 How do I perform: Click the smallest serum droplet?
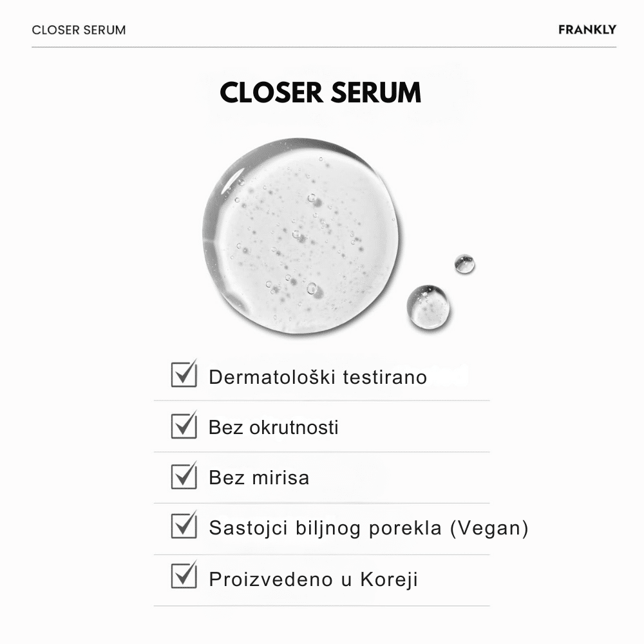(464, 263)
